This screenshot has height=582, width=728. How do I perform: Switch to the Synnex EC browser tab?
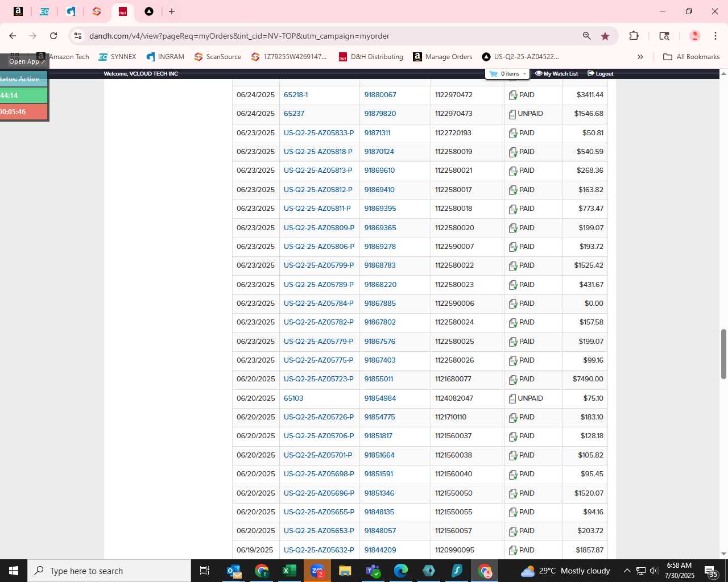tap(44, 11)
